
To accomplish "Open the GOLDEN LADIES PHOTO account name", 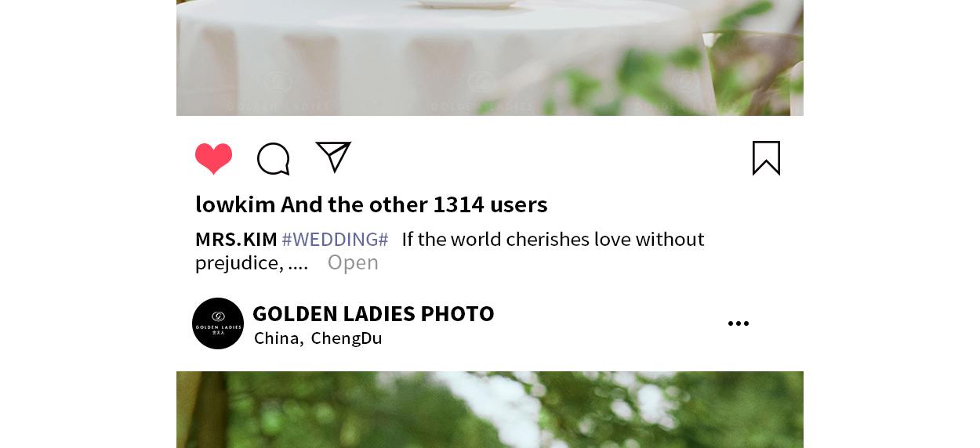I will [373, 313].
